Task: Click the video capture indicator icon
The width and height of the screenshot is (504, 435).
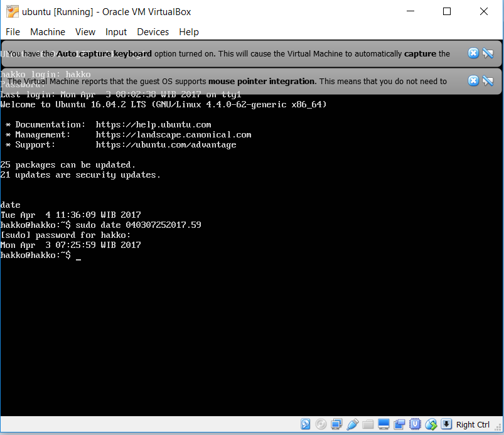Action: click(x=399, y=424)
